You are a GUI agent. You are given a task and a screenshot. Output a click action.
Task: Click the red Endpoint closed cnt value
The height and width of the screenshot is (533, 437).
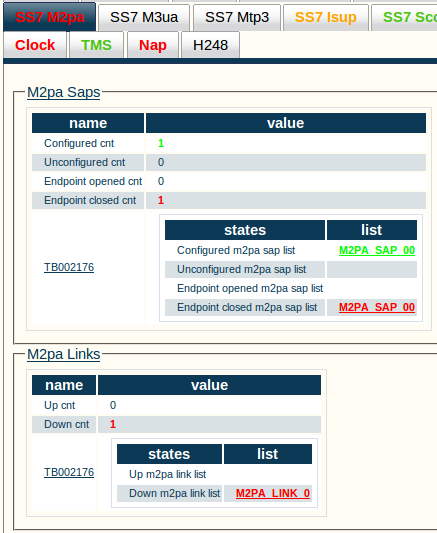tap(161, 200)
